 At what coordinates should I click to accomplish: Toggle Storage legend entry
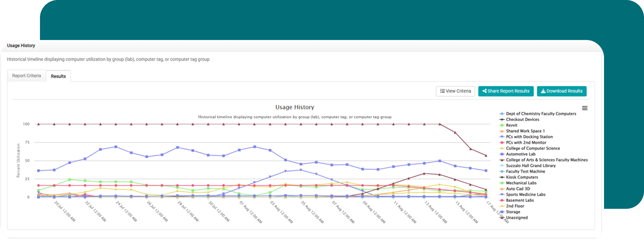(x=510, y=212)
